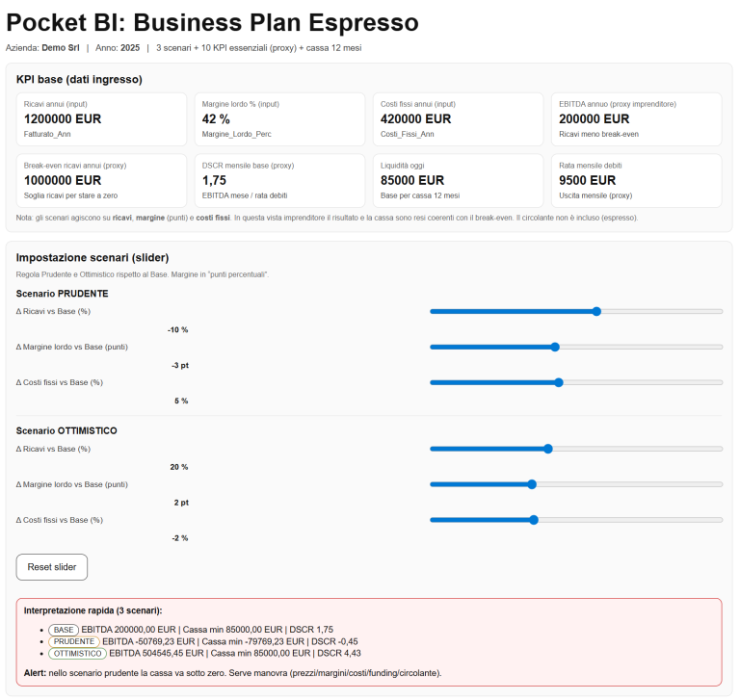740x700 pixels.
Task: Click Scenario Ottimistico Ricavi vs Base slider handle
Action: point(548,449)
